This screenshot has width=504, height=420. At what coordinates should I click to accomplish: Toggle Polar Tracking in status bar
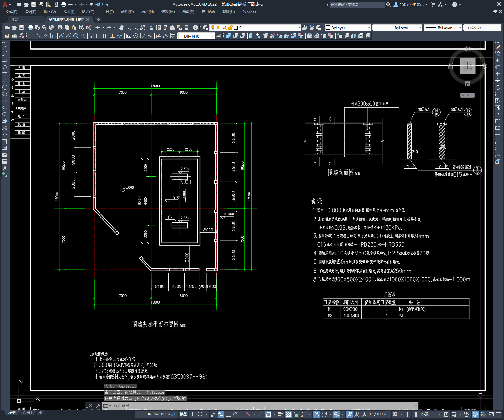pyautogui.click(x=236, y=414)
